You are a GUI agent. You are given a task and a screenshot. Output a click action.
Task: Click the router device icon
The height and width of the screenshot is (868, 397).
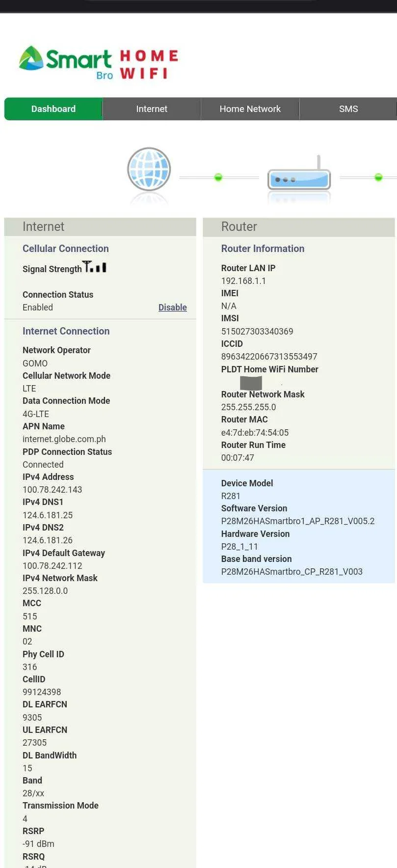[x=299, y=174]
